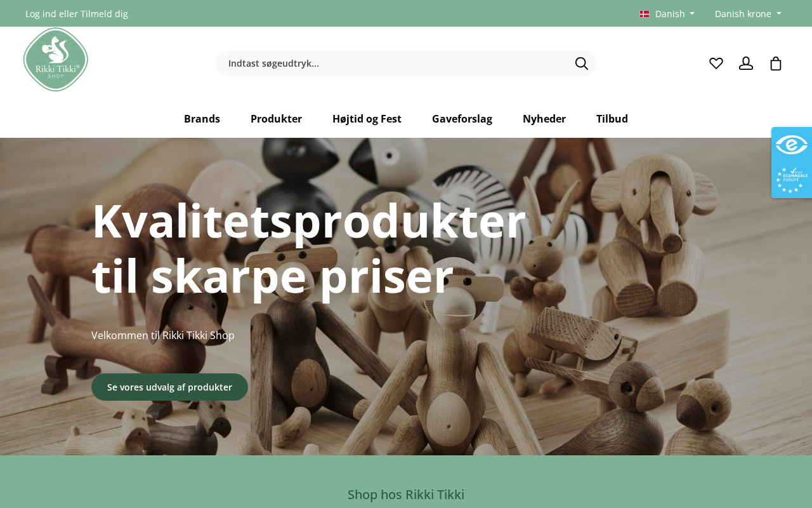This screenshot has height=508, width=812.
Task: Open the Tilbud menu item
Action: (x=612, y=119)
